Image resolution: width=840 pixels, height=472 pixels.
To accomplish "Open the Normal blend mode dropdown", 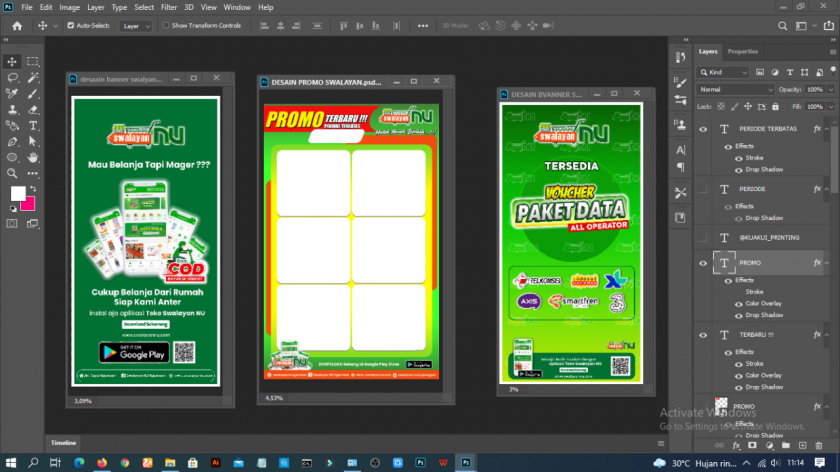I will coord(736,89).
